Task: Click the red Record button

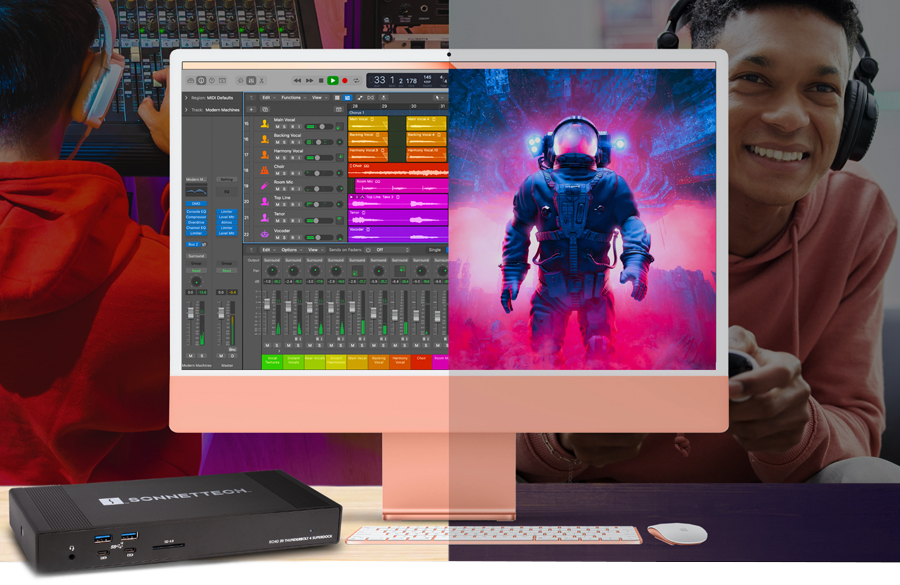Action: point(344,80)
